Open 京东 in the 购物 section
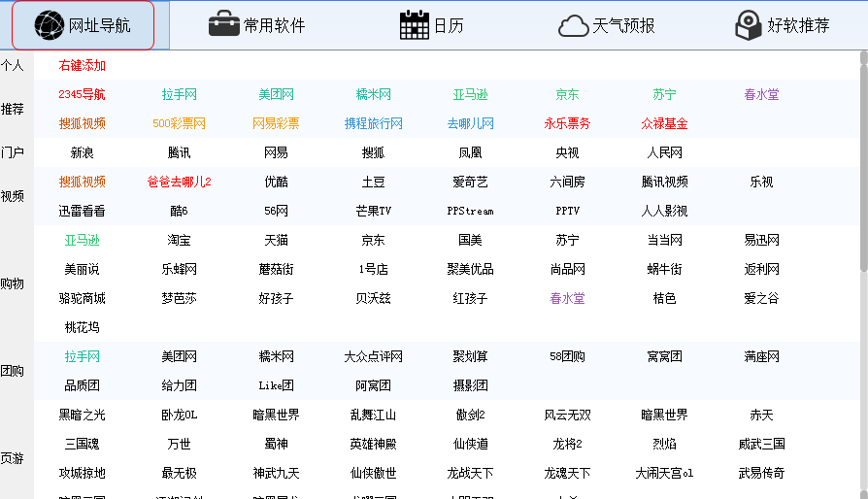868x499 pixels. [x=373, y=240]
